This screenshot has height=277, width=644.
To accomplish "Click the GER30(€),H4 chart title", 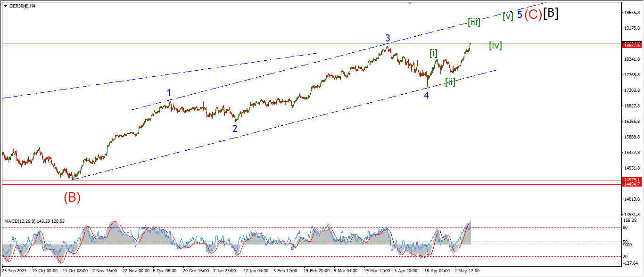I will coord(22,6).
